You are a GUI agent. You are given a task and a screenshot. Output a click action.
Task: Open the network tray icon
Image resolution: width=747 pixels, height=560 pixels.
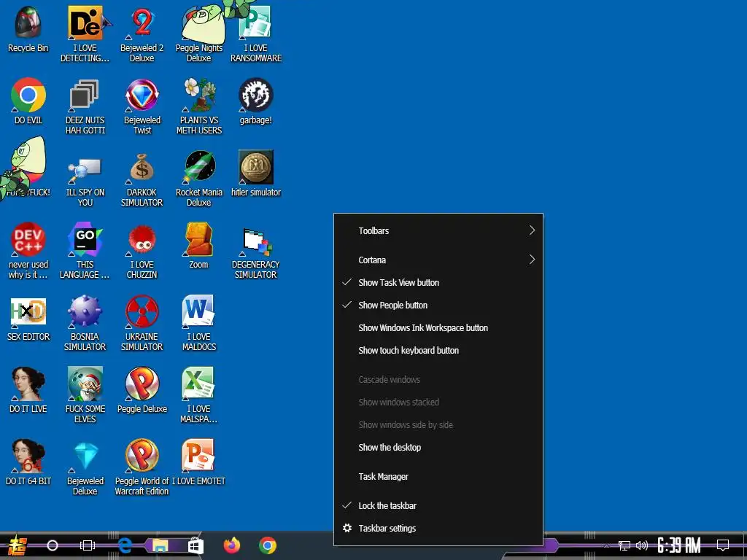[624, 545]
